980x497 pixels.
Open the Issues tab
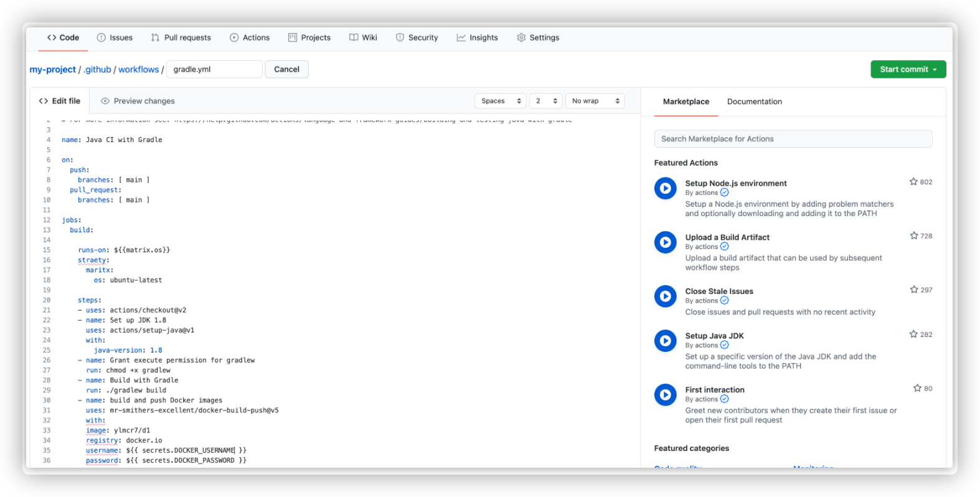tap(115, 37)
